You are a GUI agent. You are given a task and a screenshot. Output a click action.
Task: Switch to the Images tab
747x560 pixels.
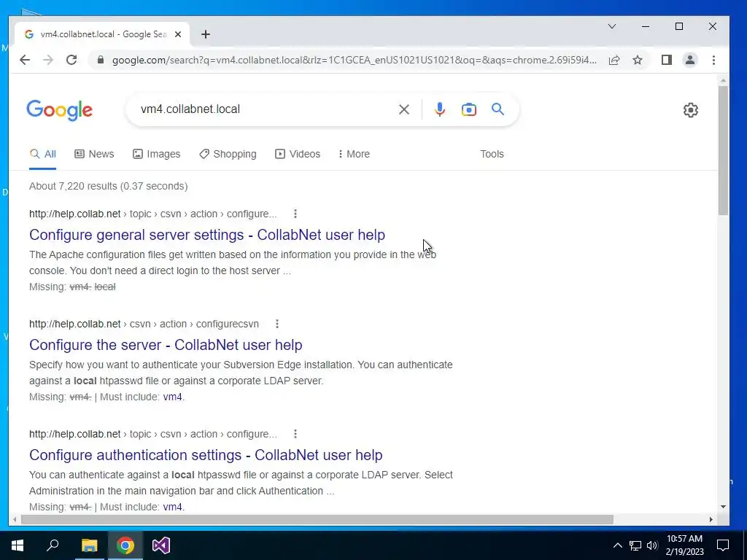pos(156,155)
